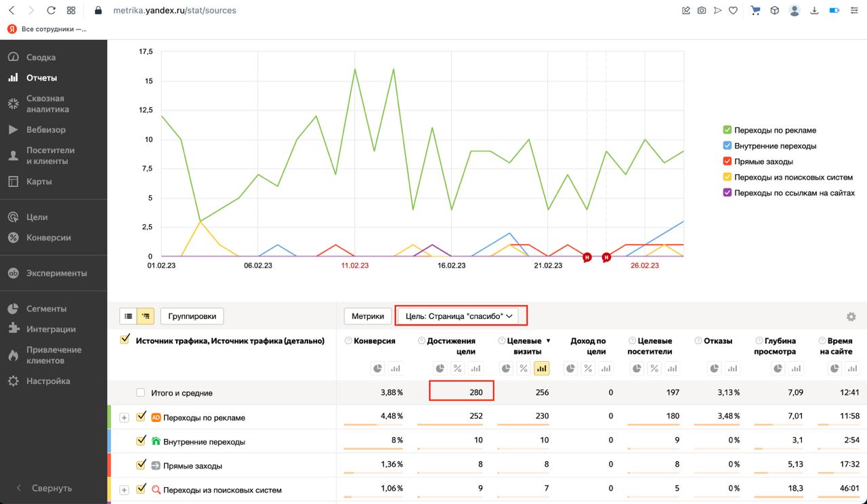Click percent icon under Достижения цели
This screenshot has width=867, height=504.
pyautogui.click(x=457, y=369)
